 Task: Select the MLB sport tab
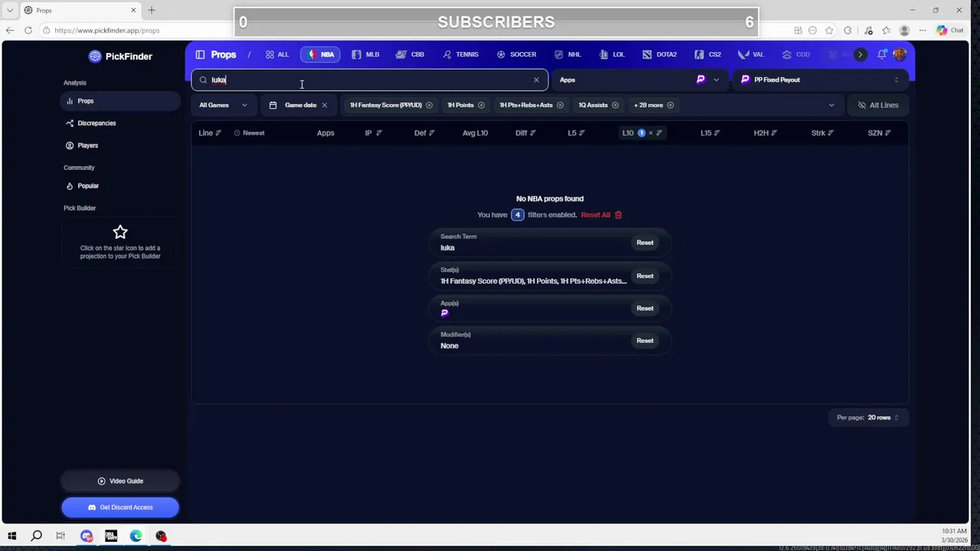point(366,54)
